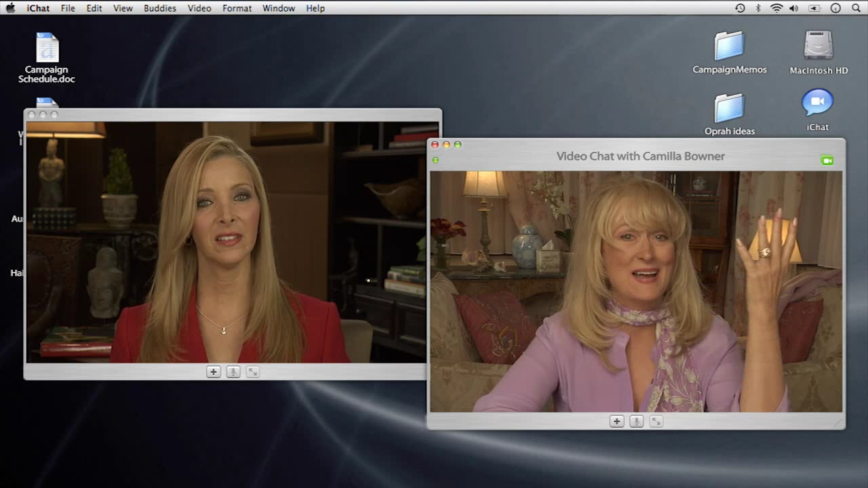Open the Format menu

[237, 8]
